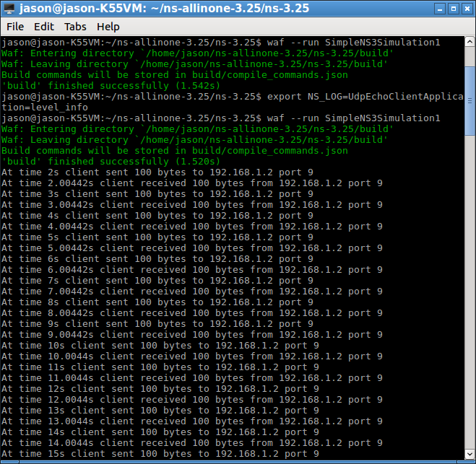Click 'At time 7s client sent' line

click(157, 281)
